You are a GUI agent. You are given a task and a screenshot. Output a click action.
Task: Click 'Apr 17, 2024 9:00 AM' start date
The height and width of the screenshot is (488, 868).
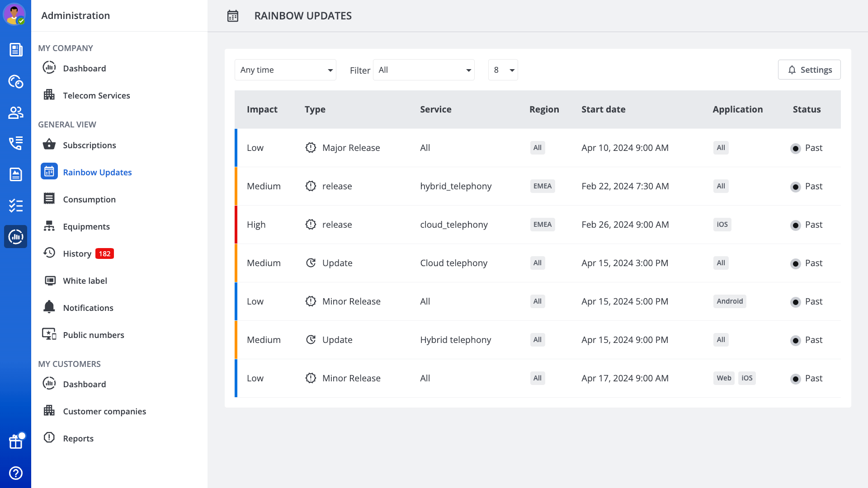[x=625, y=378]
